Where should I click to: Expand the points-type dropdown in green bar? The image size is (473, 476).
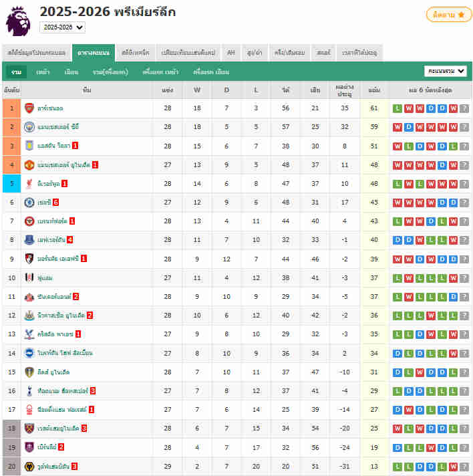(446, 71)
